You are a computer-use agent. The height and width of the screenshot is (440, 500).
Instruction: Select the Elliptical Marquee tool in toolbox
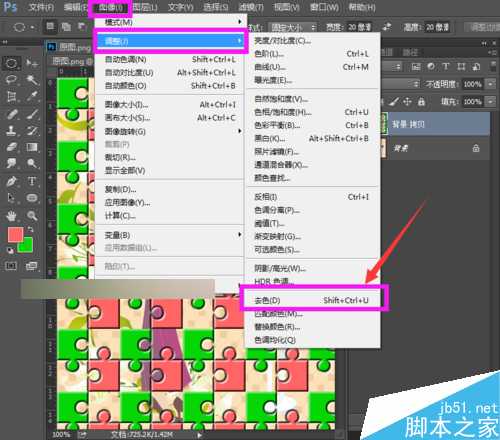(11, 63)
